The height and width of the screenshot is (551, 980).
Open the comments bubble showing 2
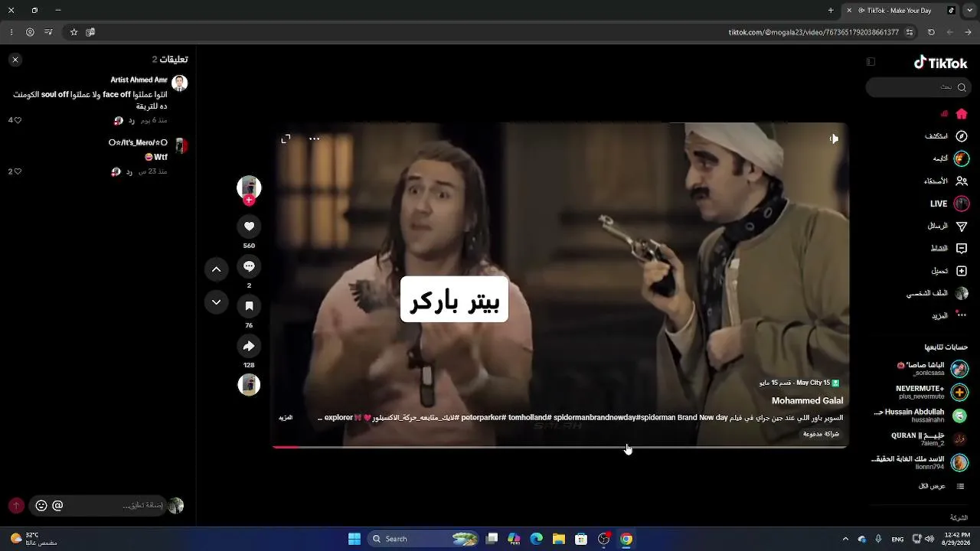point(249,266)
